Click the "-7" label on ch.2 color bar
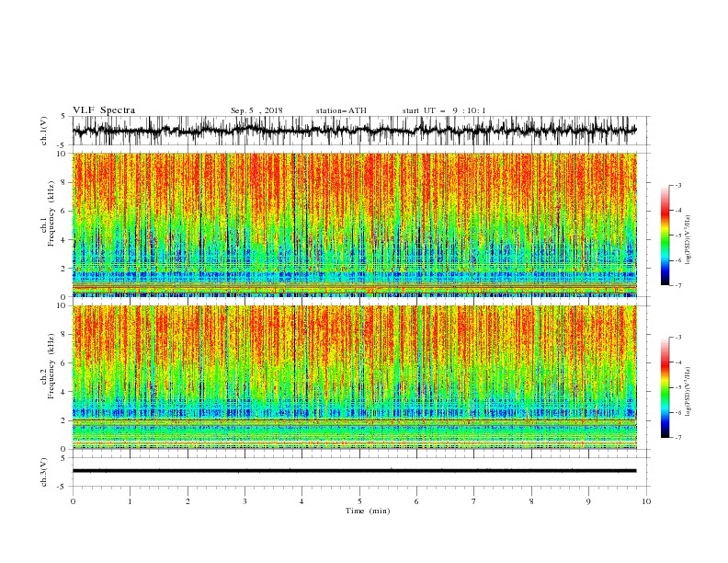Image resolution: width=728 pixels, height=563 pixels. 678,438
